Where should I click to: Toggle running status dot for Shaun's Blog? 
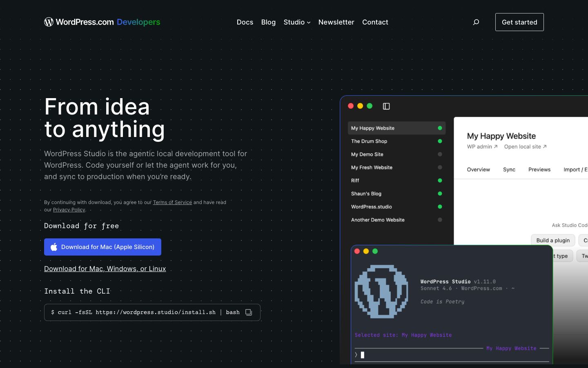440,193
